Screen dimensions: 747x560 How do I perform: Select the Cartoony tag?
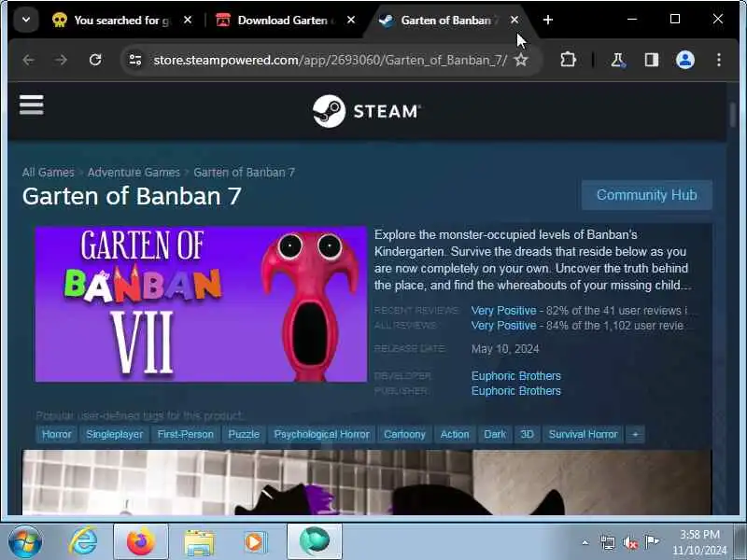404,434
